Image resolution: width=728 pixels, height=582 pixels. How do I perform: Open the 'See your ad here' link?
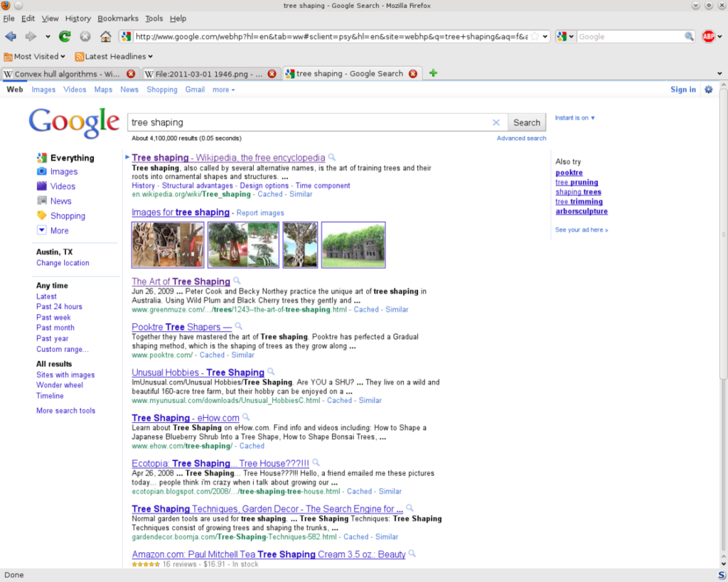click(582, 230)
